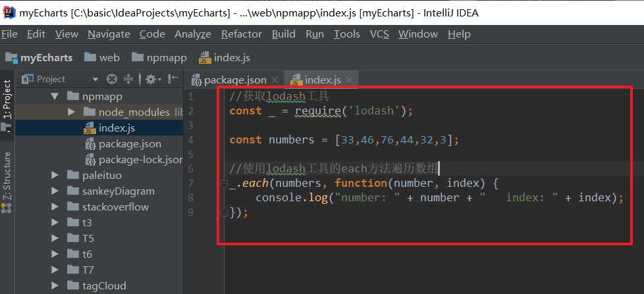Open Project panel settings gear
This screenshot has height=294, width=644.
click(x=153, y=79)
